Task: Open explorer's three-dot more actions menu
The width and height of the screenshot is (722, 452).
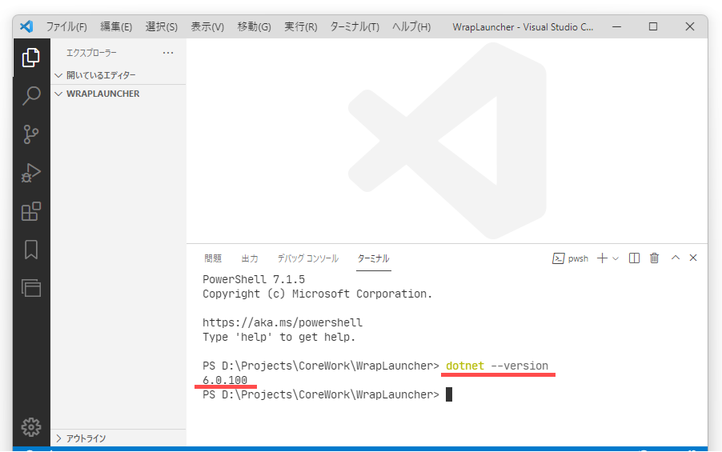Action: click(168, 53)
